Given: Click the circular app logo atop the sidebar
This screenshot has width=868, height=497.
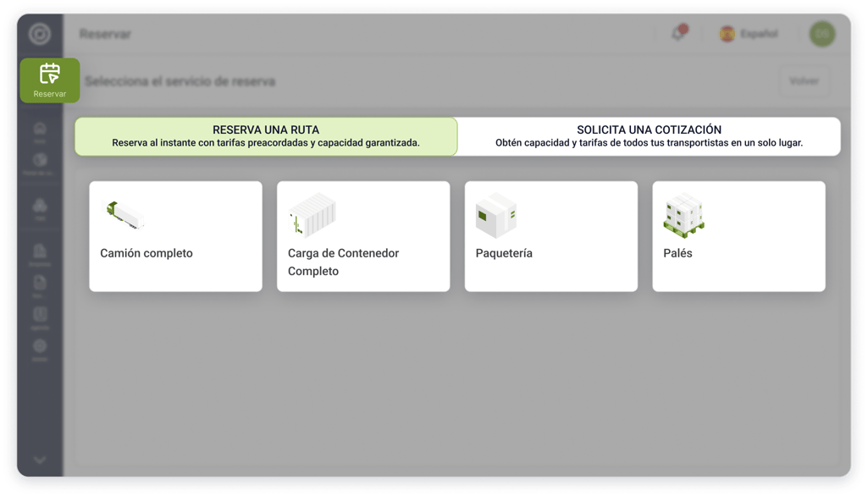Looking at the screenshot, I should pyautogui.click(x=40, y=34).
